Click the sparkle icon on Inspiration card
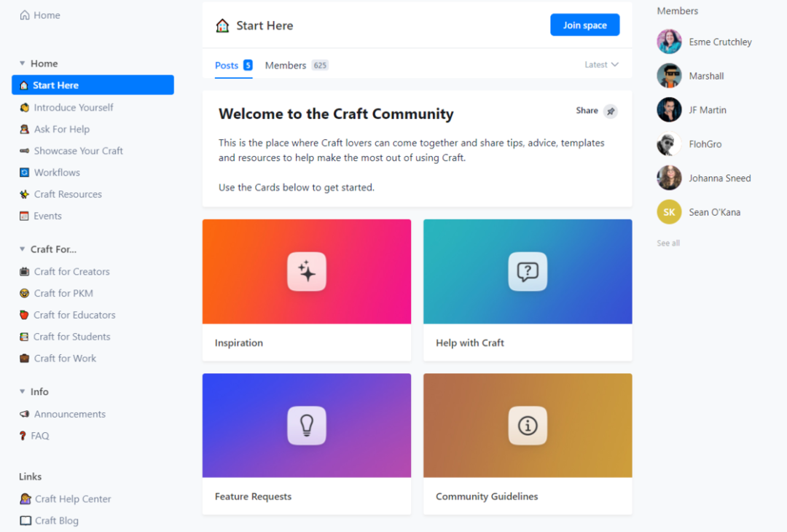The image size is (787, 532). (307, 272)
